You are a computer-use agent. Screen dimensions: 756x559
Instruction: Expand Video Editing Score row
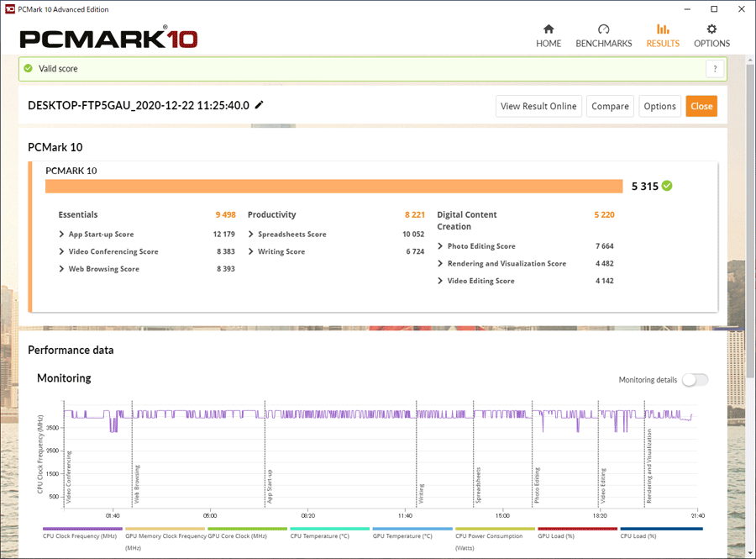tap(440, 281)
